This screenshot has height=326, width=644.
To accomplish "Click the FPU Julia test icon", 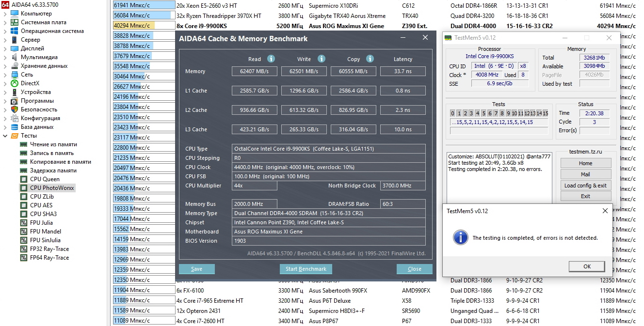I will (x=23, y=223).
